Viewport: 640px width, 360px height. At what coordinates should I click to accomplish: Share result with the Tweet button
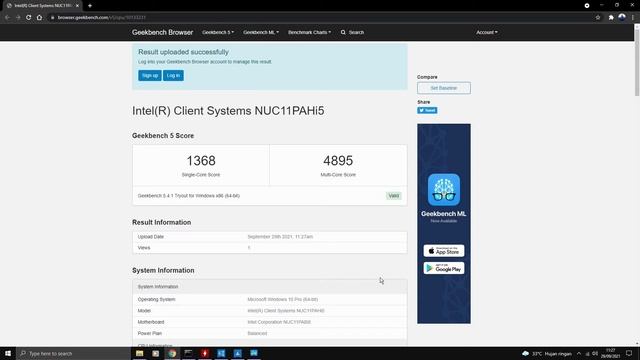coord(427,110)
